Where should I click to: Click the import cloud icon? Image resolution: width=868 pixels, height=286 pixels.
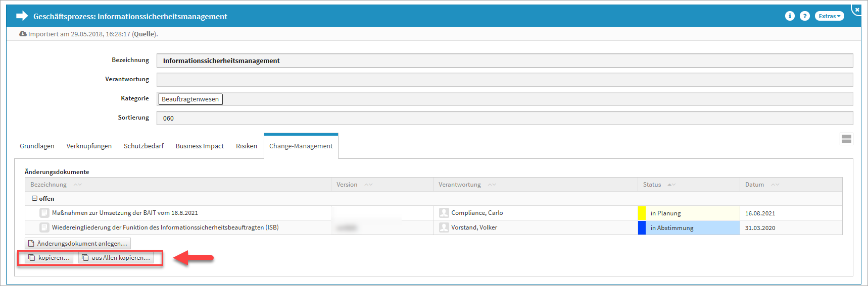click(23, 34)
